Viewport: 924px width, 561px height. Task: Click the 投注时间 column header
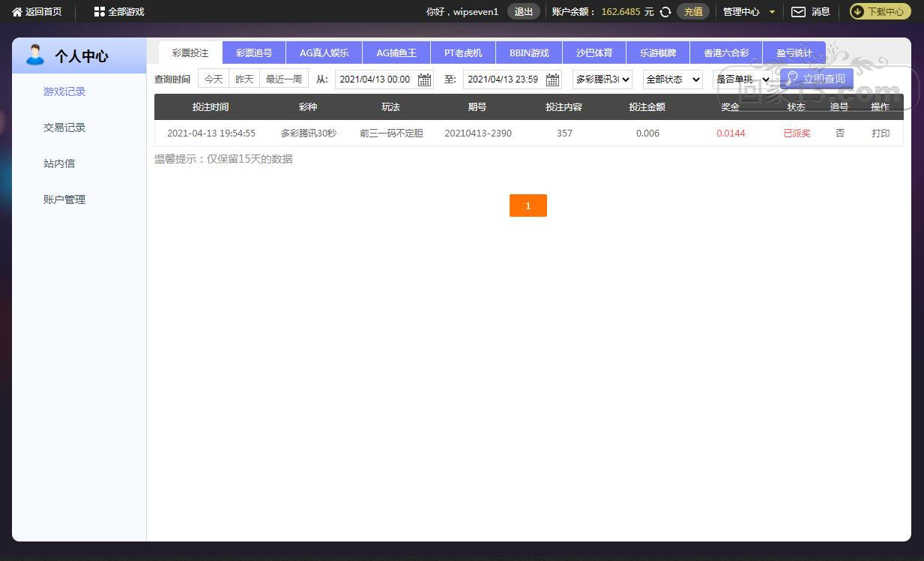(211, 107)
